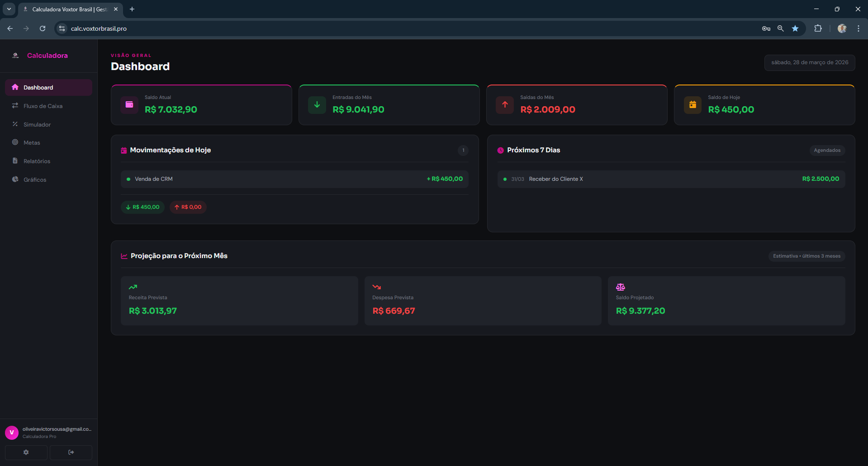Image resolution: width=868 pixels, height=466 pixels.
Task: Click the calendar icon on Saldo de Hoje card
Action: (x=693, y=104)
